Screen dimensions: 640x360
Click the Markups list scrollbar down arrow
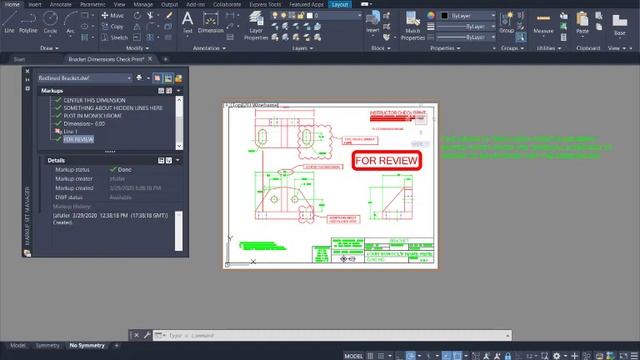tap(179, 146)
